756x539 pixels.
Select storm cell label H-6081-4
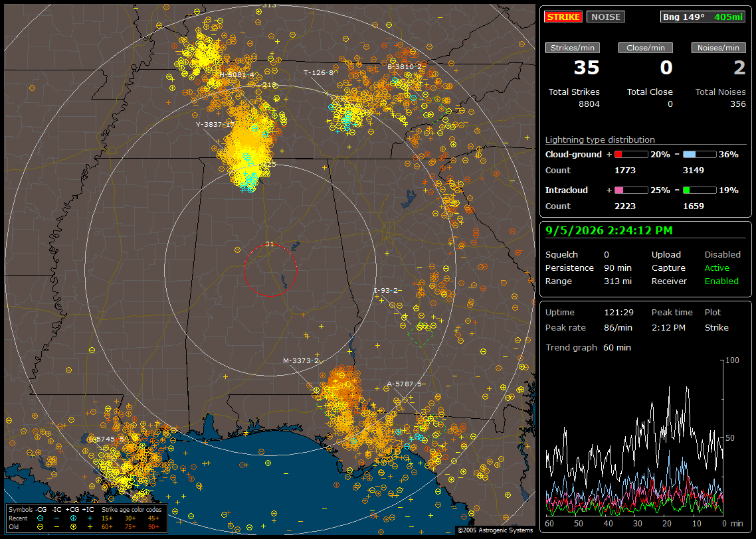(236, 74)
